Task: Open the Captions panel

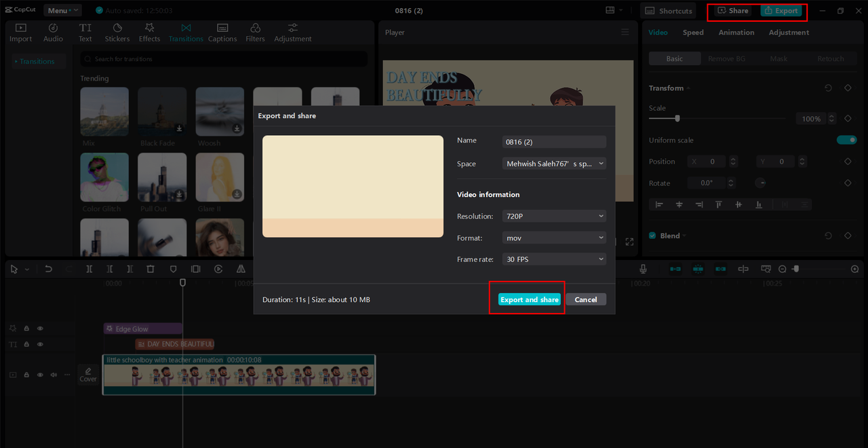Action: pyautogui.click(x=222, y=33)
